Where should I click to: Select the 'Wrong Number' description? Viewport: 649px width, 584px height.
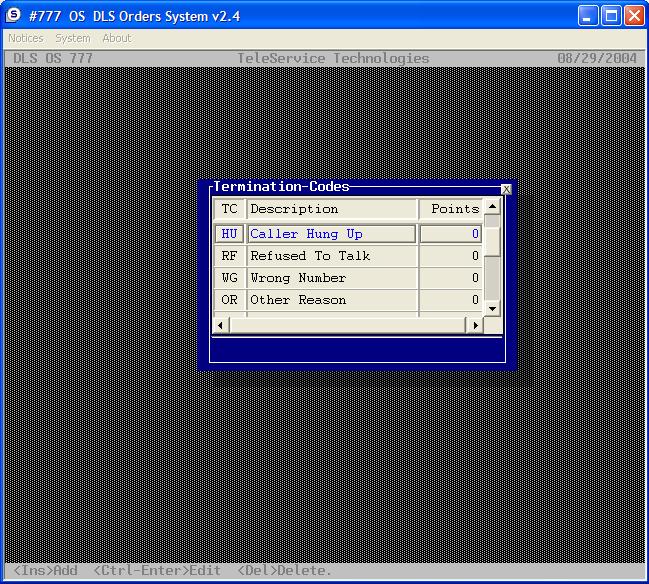(x=332, y=278)
